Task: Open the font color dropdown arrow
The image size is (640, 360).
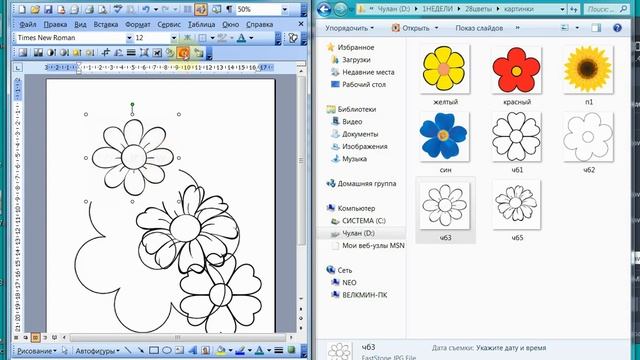Action: (251, 38)
